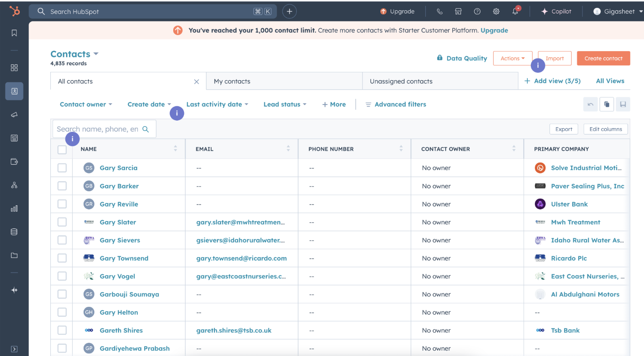
Task: Switch to the Unassigned contacts tab
Action: (x=440, y=81)
